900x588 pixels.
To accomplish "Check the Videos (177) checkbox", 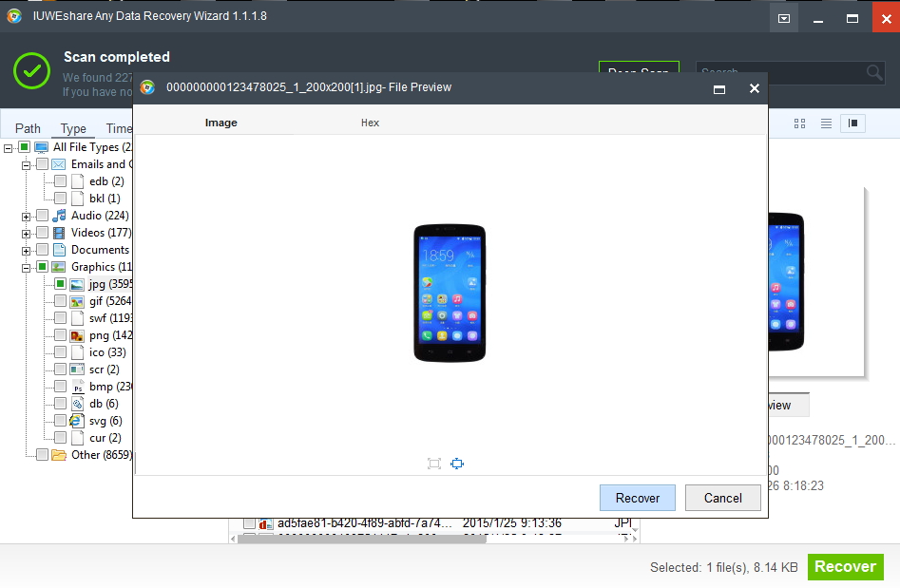I will tap(42, 233).
